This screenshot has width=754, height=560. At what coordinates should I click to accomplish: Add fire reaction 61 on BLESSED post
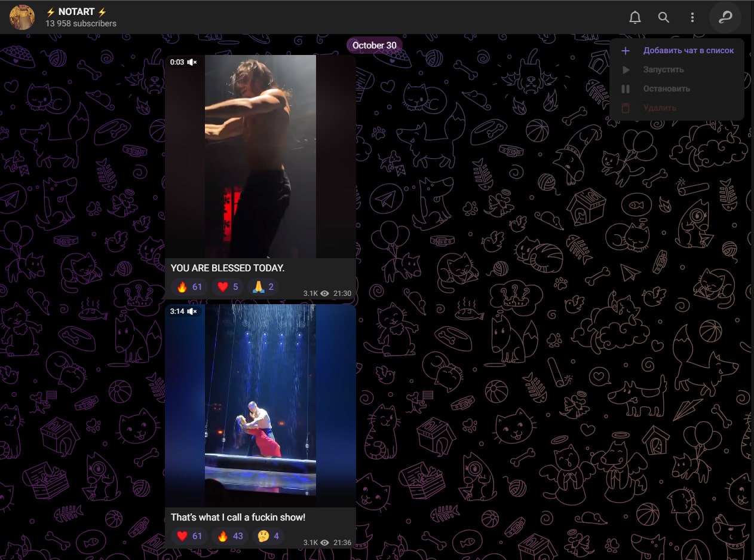pyautogui.click(x=189, y=287)
